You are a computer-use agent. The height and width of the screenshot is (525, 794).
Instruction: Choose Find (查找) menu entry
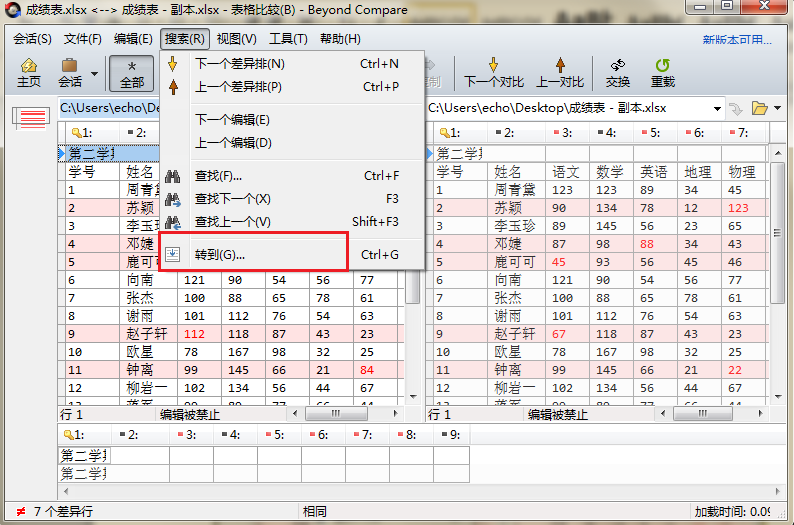292,176
